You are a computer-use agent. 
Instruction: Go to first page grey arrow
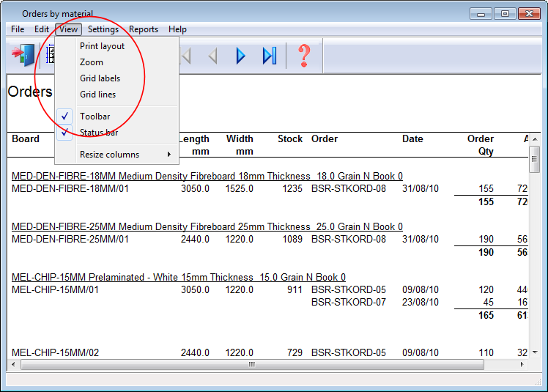[186, 56]
